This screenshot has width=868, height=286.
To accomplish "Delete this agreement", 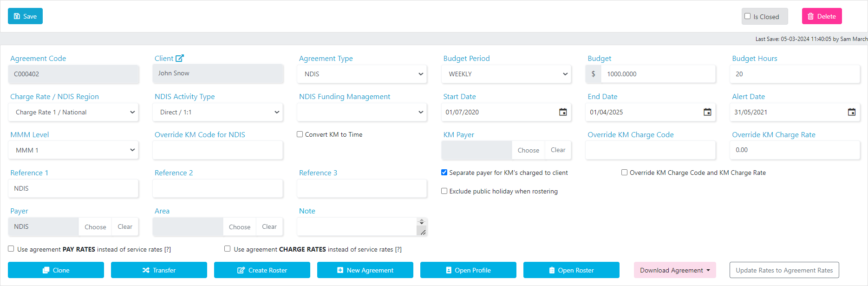I will [x=822, y=16].
